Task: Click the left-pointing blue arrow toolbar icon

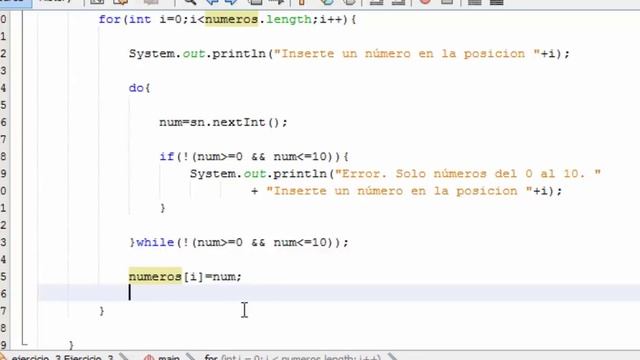Action: click(212, 2)
